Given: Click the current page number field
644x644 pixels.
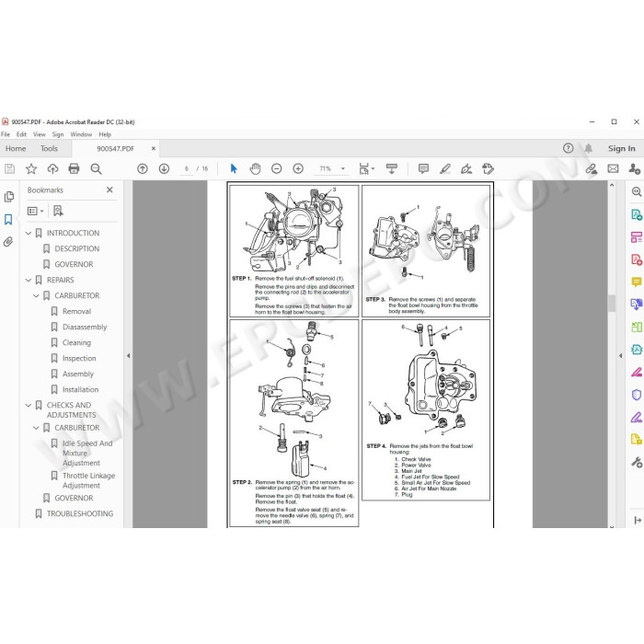Looking at the screenshot, I should tap(187, 168).
